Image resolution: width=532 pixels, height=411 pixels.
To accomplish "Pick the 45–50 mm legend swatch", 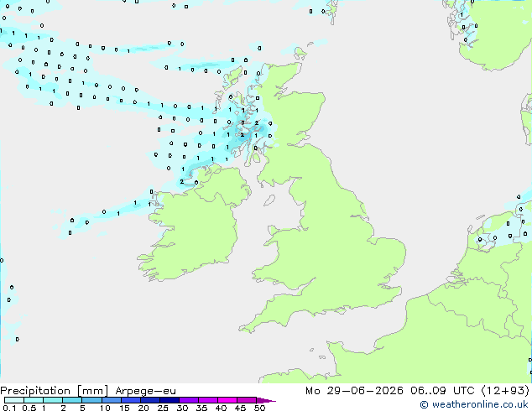I will pos(247,400).
